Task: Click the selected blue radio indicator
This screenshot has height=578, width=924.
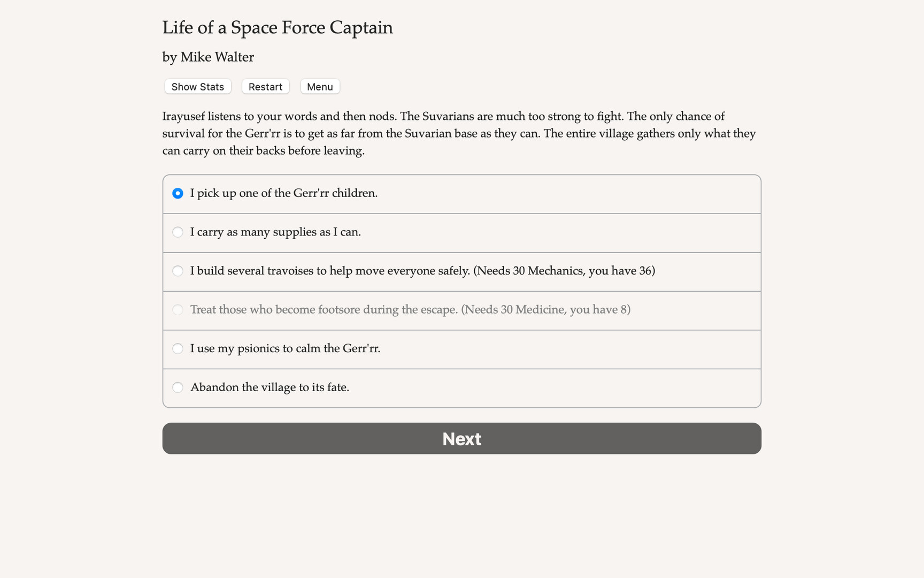Action: point(178,193)
